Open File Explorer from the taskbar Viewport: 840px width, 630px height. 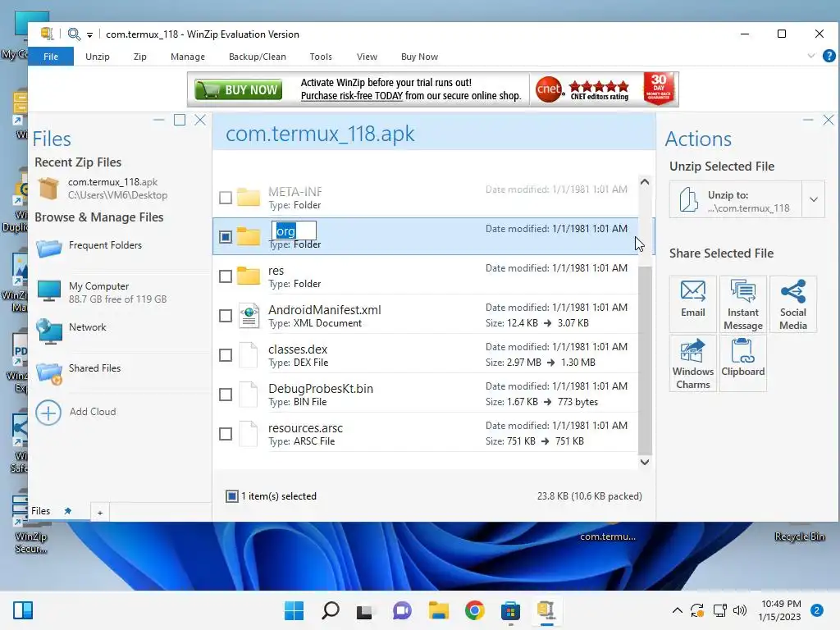pyautogui.click(x=438, y=610)
